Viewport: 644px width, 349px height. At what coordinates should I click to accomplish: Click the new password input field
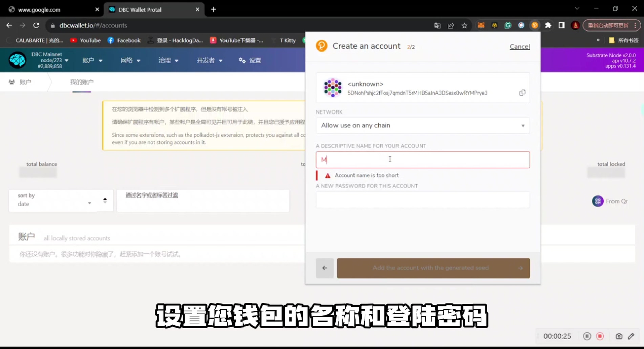[x=422, y=200]
